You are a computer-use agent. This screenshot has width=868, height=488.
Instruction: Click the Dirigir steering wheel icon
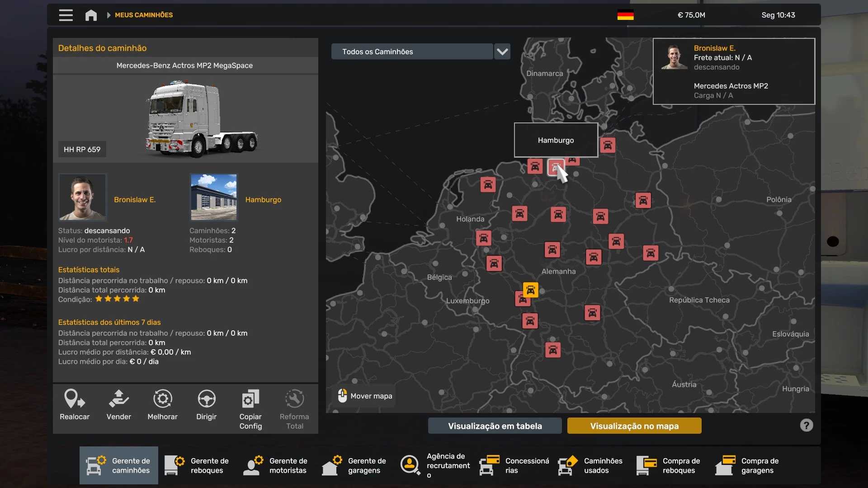[206, 399]
